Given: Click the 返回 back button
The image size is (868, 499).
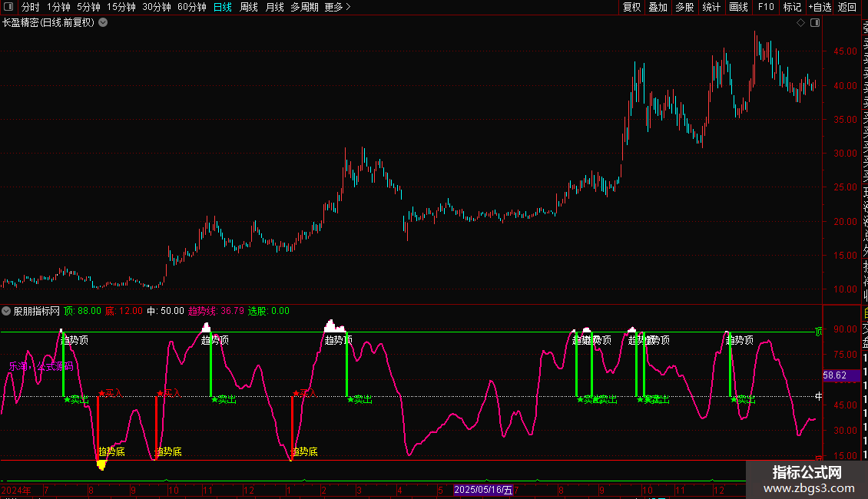Looking at the screenshot, I should point(847,7).
